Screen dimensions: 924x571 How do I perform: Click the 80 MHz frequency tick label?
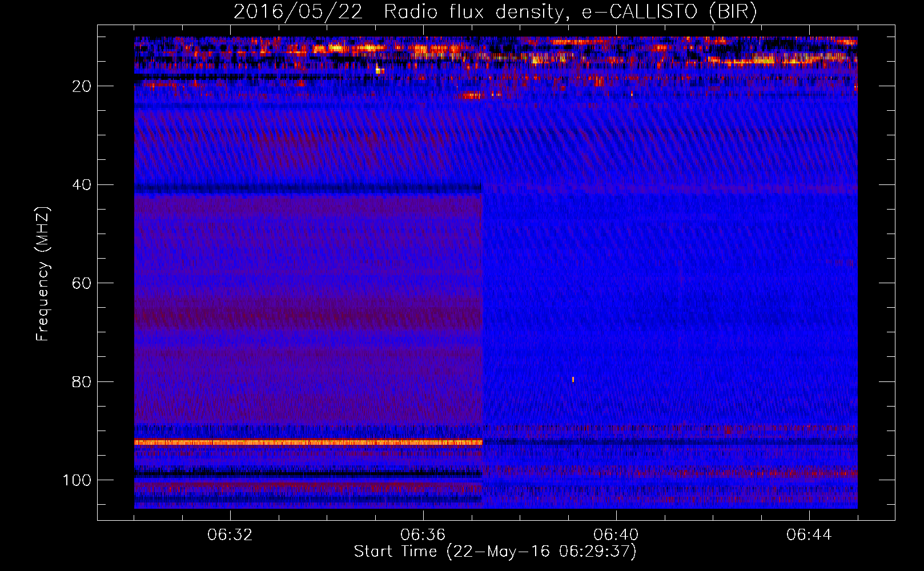click(x=82, y=381)
